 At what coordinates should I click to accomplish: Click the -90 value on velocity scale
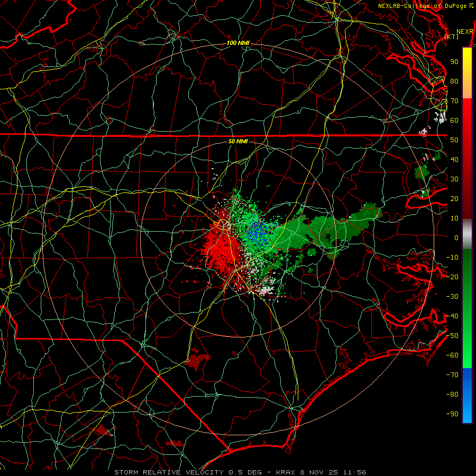pos(452,414)
